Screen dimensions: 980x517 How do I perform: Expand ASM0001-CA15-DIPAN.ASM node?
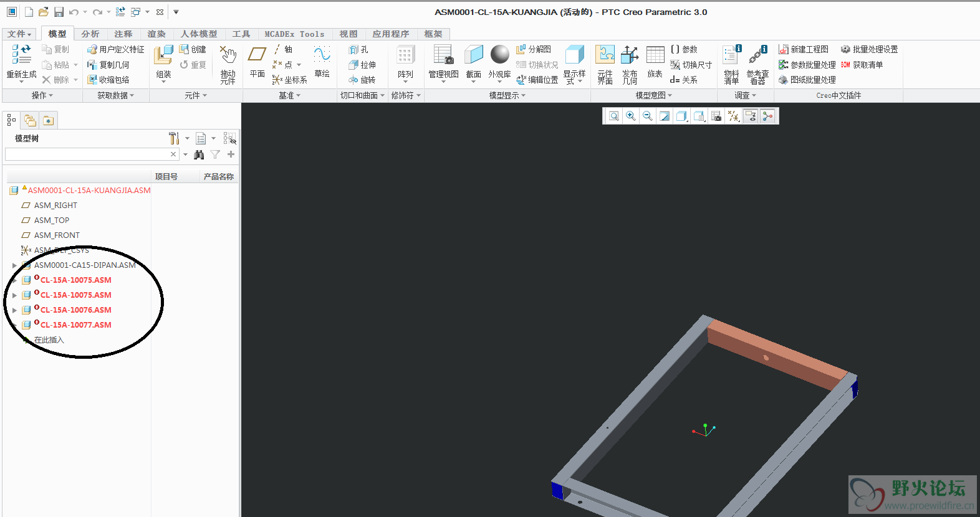click(x=14, y=265)
